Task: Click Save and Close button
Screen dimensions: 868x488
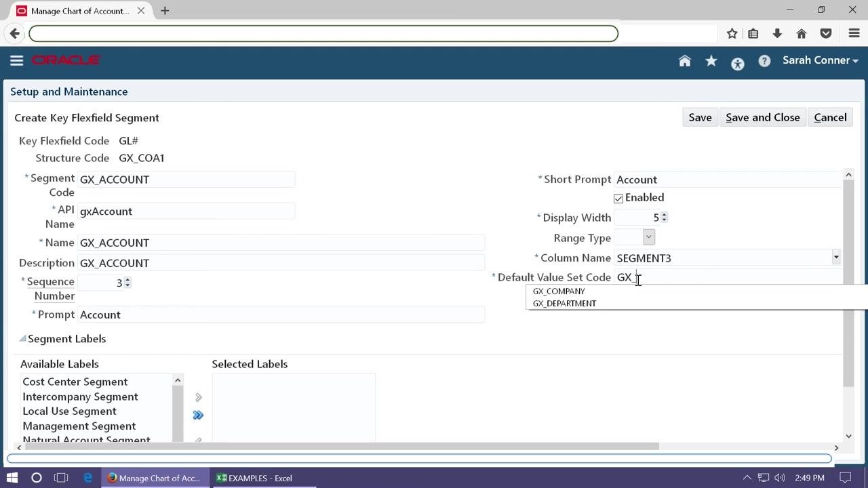Action: [763, 117]
